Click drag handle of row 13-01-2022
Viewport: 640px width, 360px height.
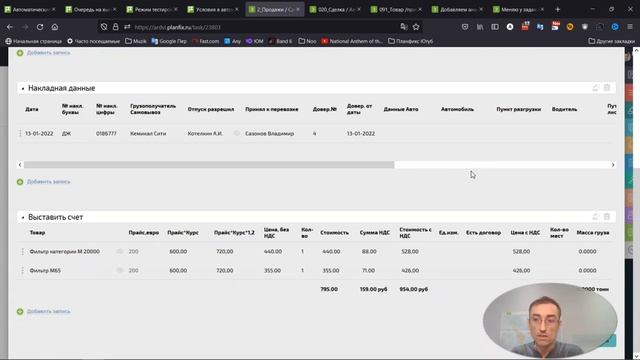pos(20,133)
